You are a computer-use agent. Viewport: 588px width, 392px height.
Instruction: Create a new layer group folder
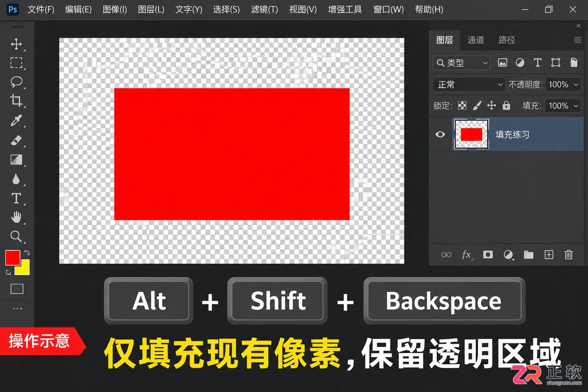pos(529,255)
